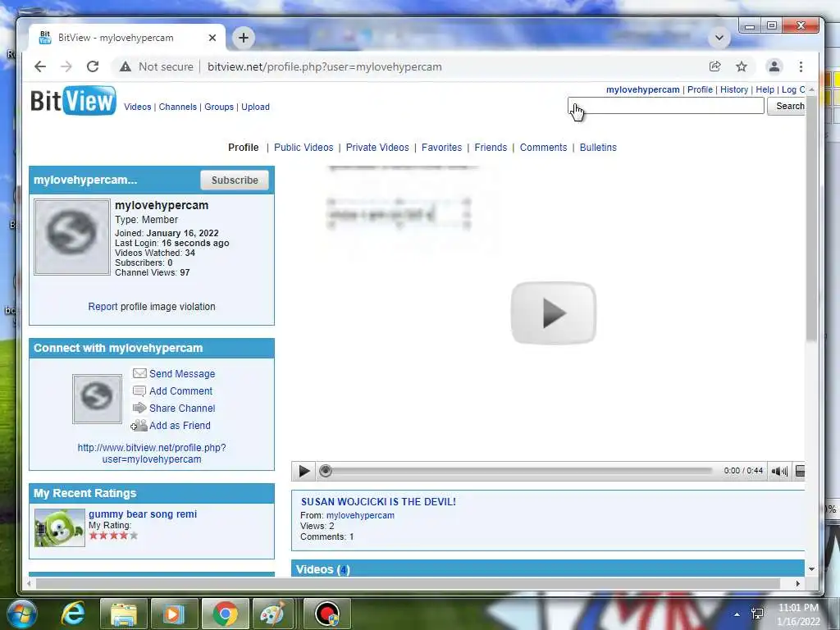Click the profile avatar image
840x630 pixels.
[72, 237]
